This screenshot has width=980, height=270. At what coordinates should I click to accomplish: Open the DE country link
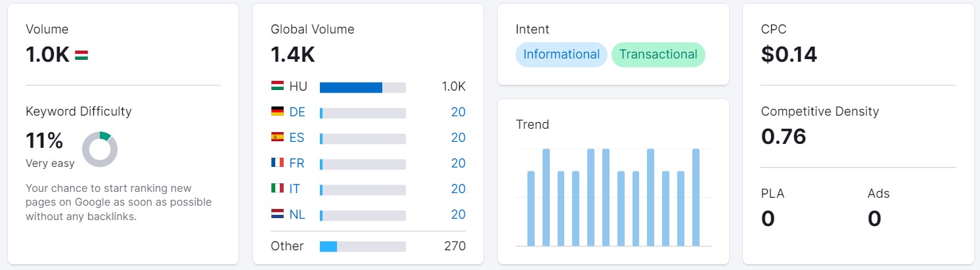(297, 112)
